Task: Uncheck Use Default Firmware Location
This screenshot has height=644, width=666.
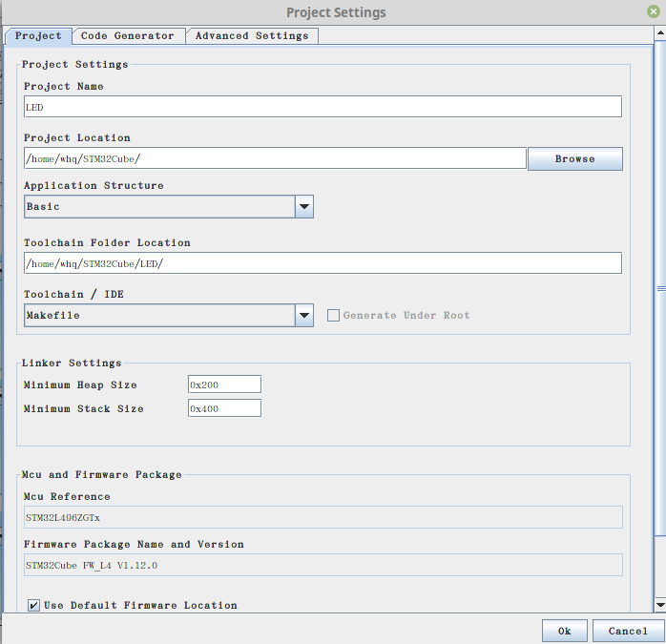Action: (34, 605)
